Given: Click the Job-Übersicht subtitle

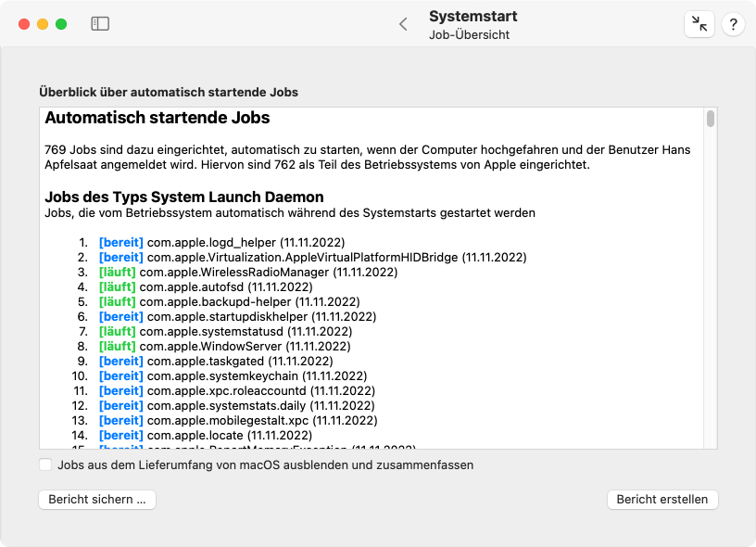Looking at the screenshot, I should pos(469,34).
